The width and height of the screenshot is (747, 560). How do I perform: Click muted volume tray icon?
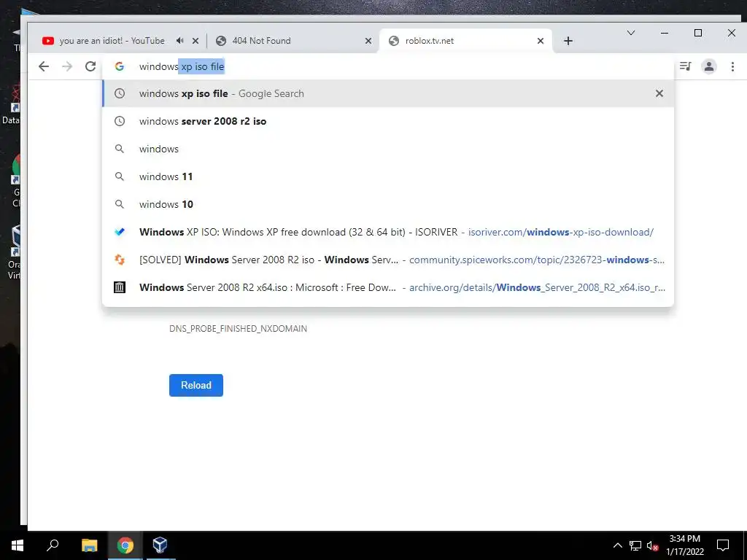[x=652, y=545]
